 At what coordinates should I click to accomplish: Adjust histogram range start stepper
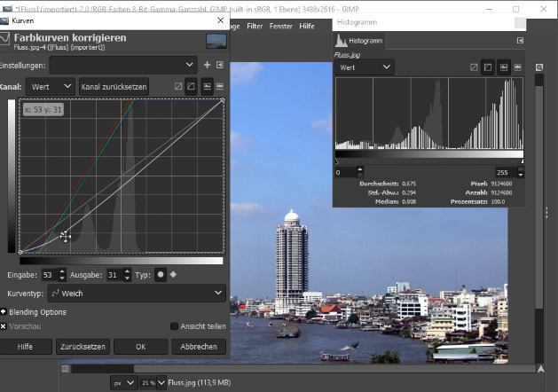click(360, 173)
